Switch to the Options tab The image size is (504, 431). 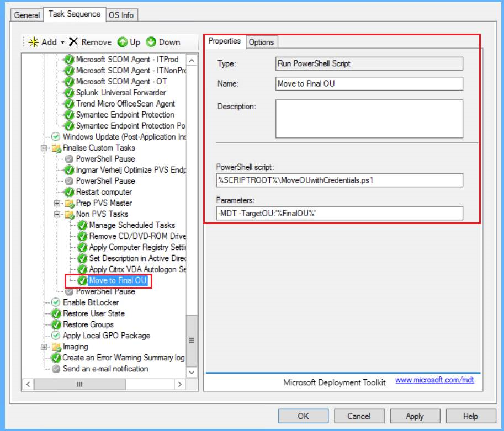click(x=261, y=42)
